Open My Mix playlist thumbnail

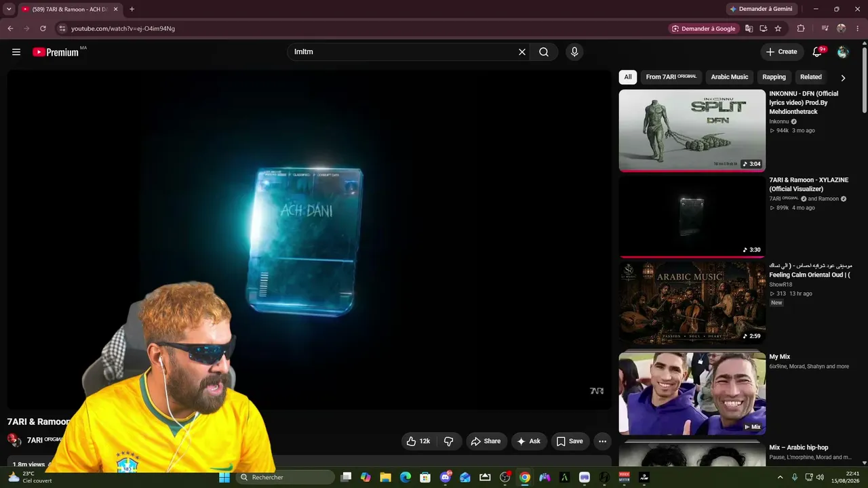tap(692, 393)
